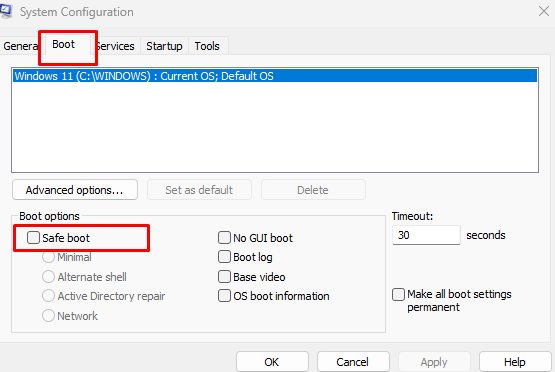This screenshot has height=372, width=555.
Task: Open Advanced options dialog
Action: click(75, 190)
